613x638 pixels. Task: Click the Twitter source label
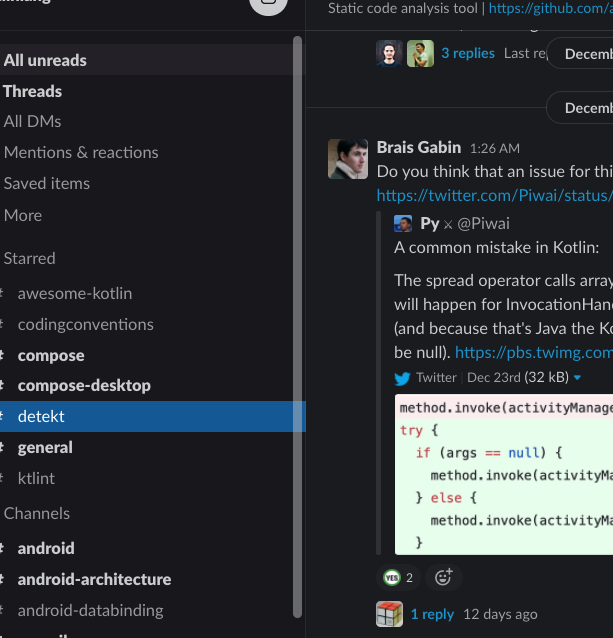click(x=436, y=378)
